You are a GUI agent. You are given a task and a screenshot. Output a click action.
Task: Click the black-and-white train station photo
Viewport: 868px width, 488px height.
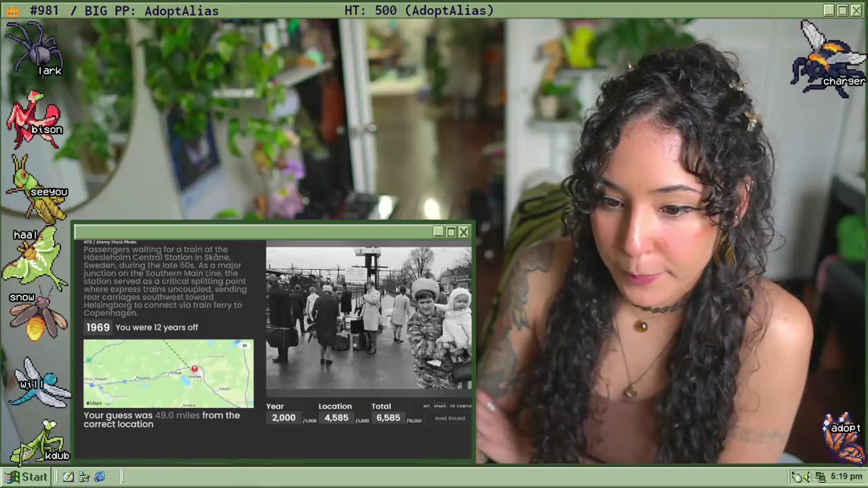pyautogui.click(x=369, y=318)
